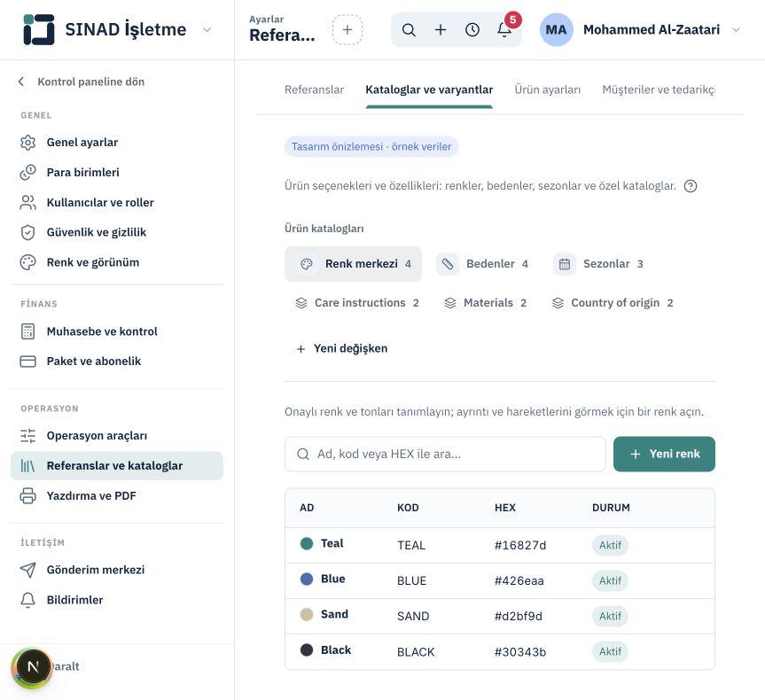The width and height of the screenshot is (765, 700).
Task: Expand the SINAD İşletme workspace dropdown
Action: [x=207, y=30]
